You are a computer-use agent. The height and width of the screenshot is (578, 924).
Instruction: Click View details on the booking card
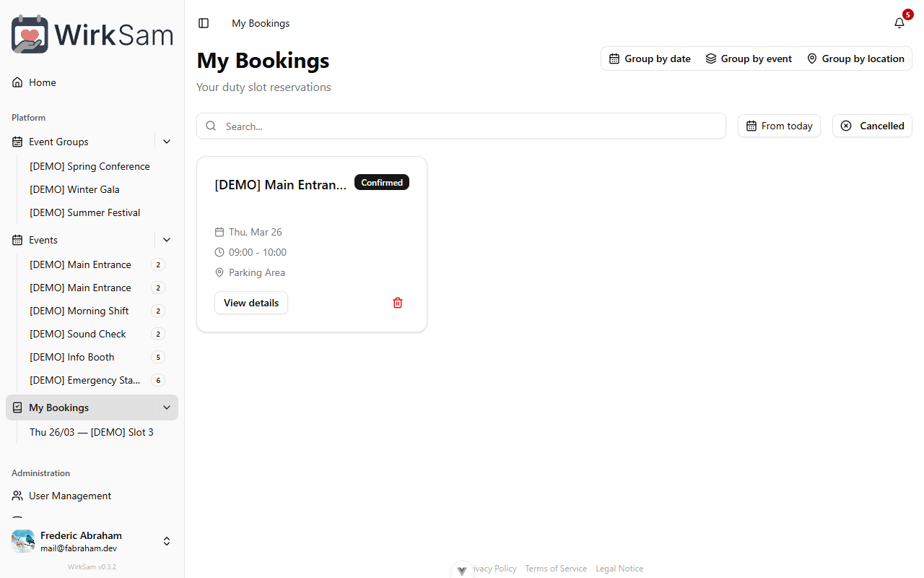(x=251, y=303)
